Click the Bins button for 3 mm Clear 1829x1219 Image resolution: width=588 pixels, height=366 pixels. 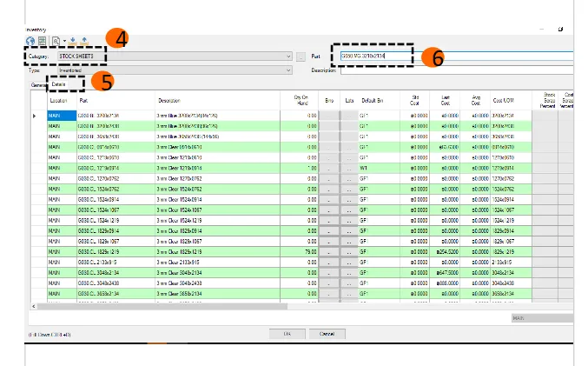(x=329, y=252)
